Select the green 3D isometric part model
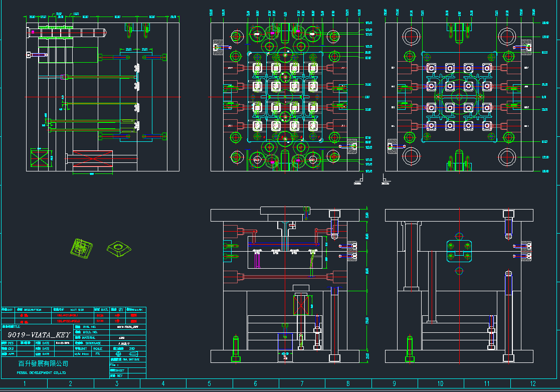The width and height of the screenshot is (560, 392). pyautogui.click(x=82, y=248)
